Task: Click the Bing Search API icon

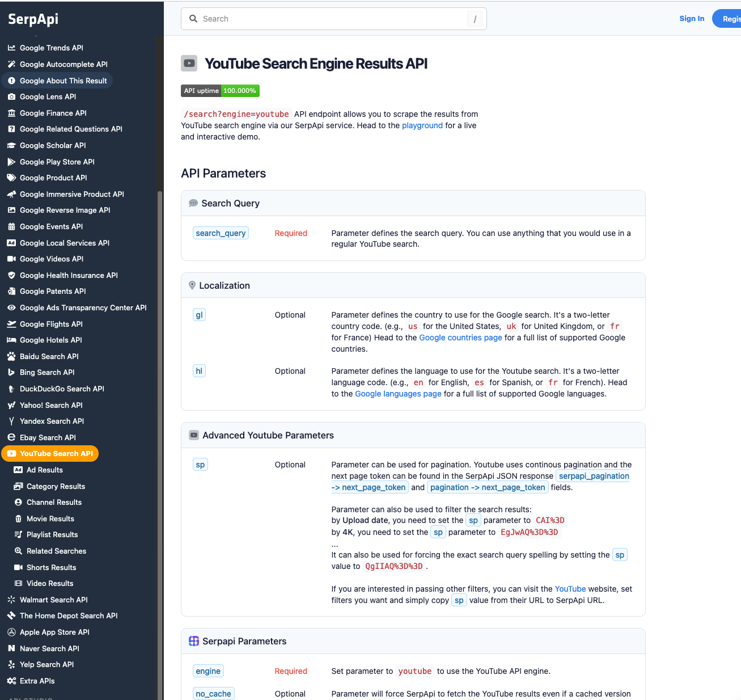Action: tap(11, 373)
